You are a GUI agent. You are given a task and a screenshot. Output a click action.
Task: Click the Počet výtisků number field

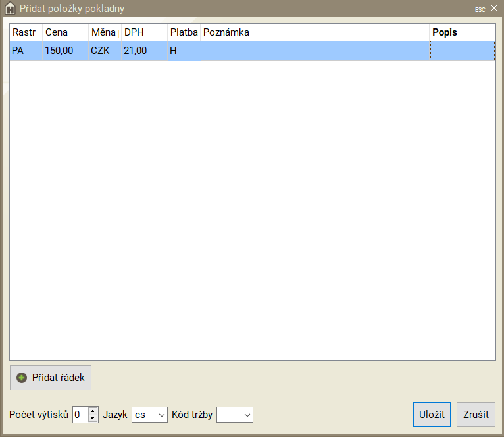point(80,415)
